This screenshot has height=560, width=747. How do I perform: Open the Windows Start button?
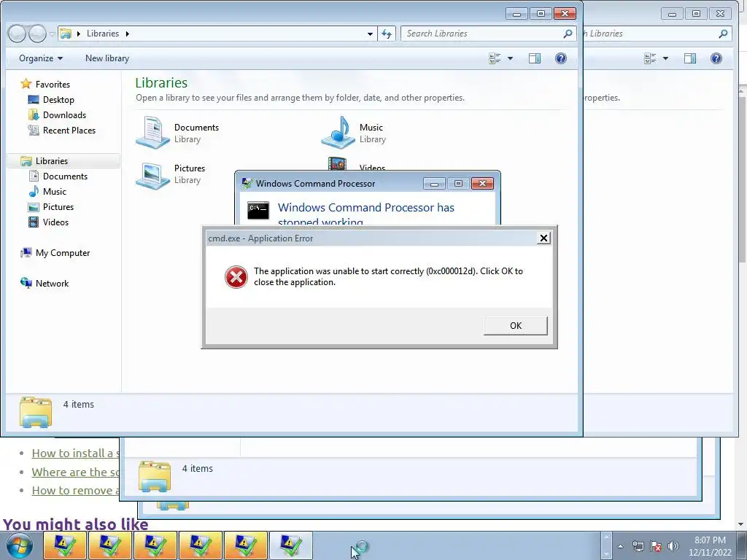coord(20,545)
